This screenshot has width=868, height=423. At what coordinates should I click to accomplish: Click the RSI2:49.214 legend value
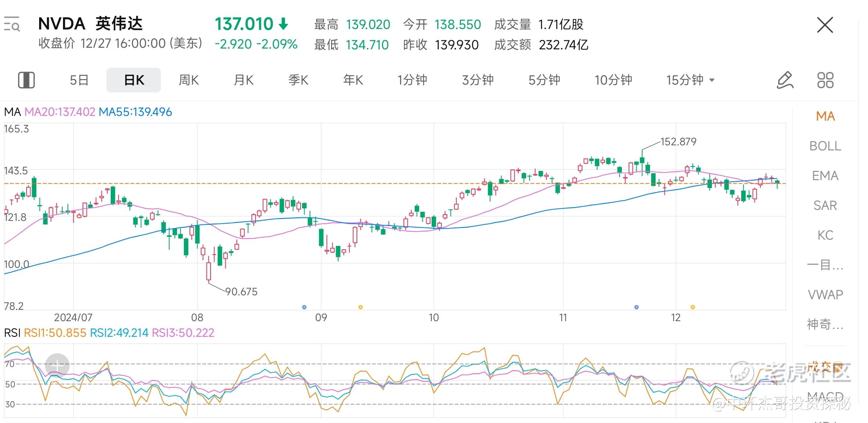click(x=119, y=333)
